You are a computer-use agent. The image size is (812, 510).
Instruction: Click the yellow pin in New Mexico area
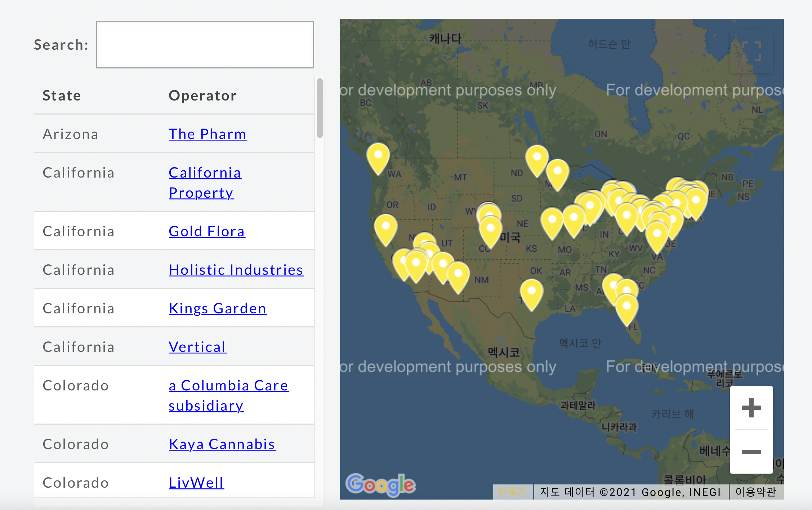[458, 276]
